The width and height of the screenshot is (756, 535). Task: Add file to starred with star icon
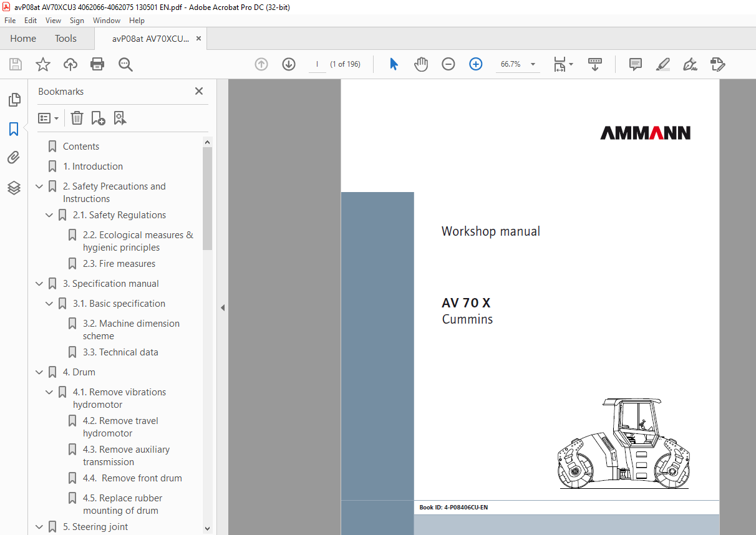(x=43, y=64)
